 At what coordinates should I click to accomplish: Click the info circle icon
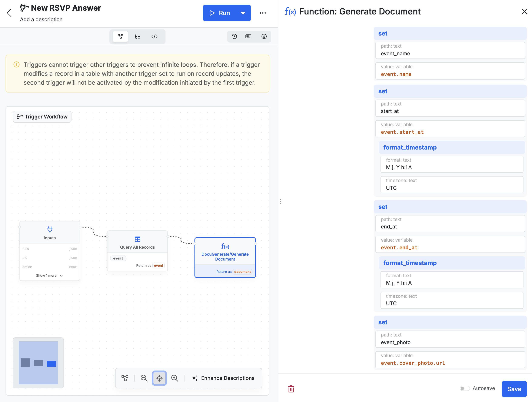click(x=264, y=36)
